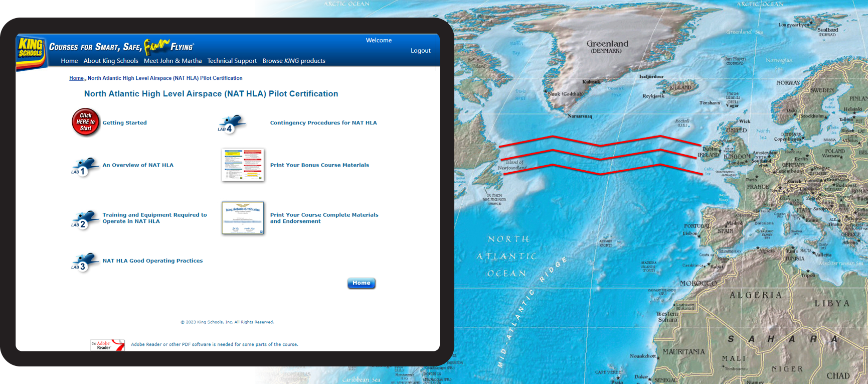Viewport: 868px width, 384px height.
Task: Open Meet John & Martha page
Action: point(172,61)
